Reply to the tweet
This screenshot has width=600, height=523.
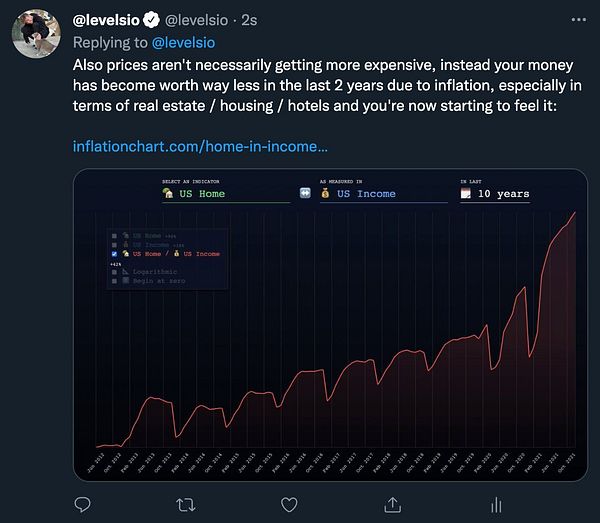[x=83, y=504]
